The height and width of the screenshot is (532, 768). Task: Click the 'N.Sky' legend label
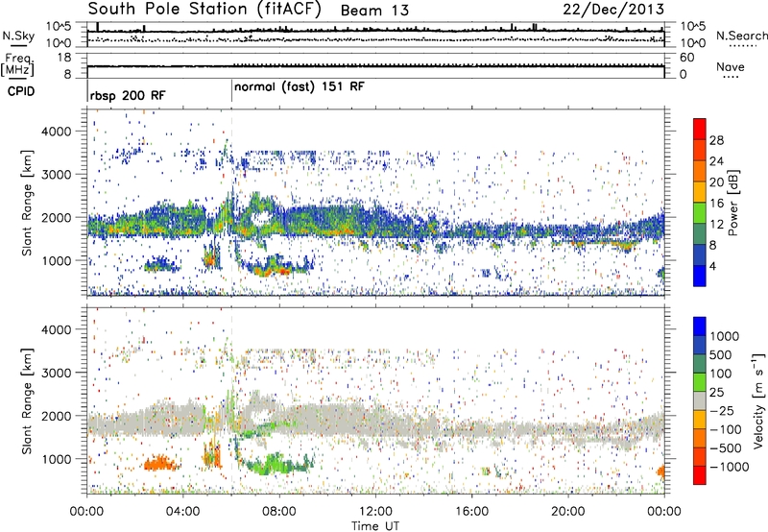[x=18, y=36]
